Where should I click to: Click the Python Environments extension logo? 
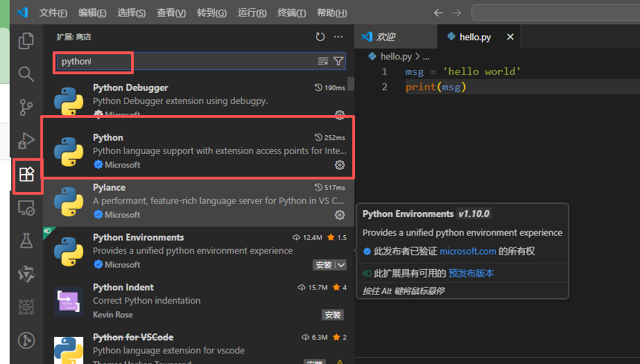(x=69, y=252)
